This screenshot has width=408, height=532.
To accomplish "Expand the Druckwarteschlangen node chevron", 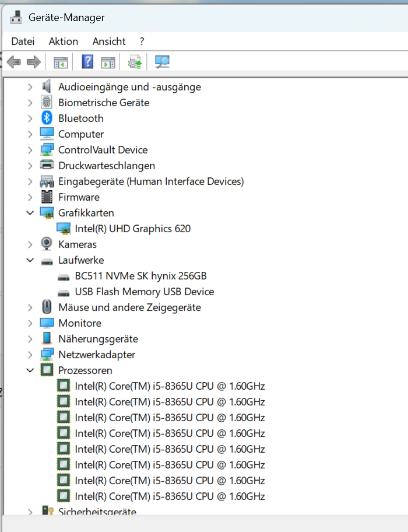I will [x=30, y=166].
